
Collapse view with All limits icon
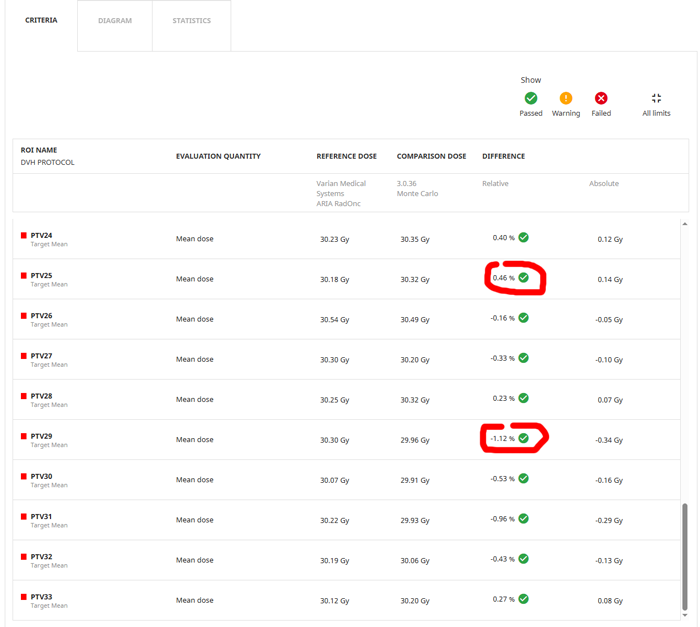tap(656, 98)
